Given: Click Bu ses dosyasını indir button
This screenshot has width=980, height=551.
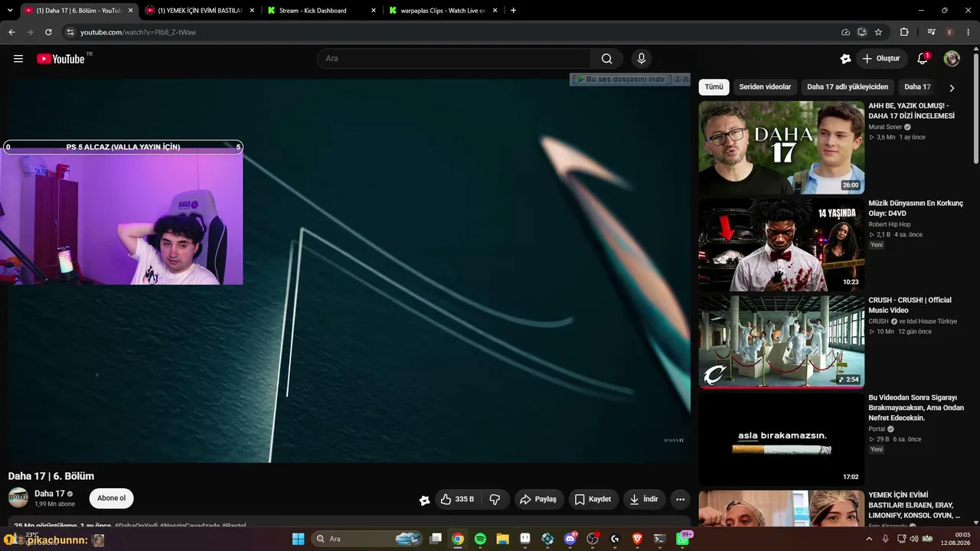Looking at the screenshot, I should click(621, 79).
